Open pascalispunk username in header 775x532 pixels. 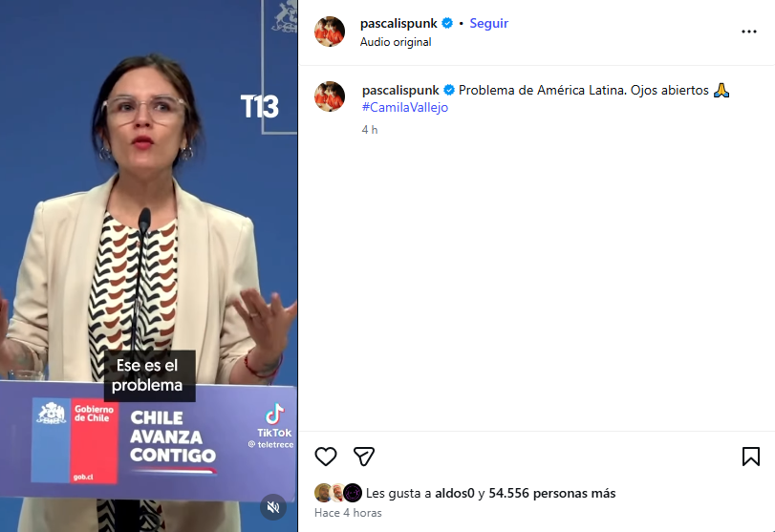point(398,23)
